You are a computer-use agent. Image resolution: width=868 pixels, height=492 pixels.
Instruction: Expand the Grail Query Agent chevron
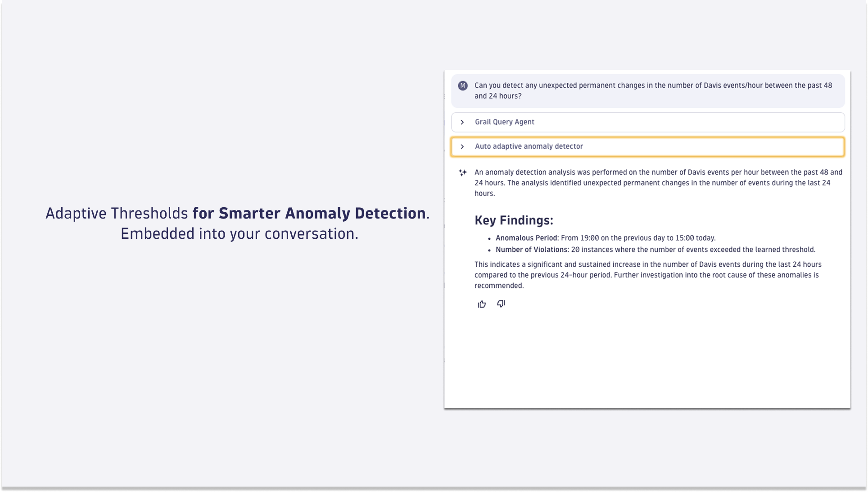462,122
